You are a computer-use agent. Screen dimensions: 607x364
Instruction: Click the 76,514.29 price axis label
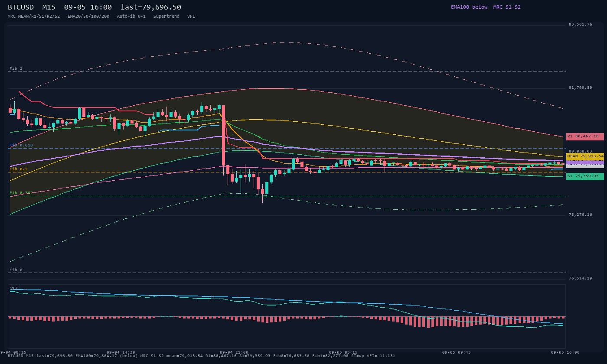point(580,278)
